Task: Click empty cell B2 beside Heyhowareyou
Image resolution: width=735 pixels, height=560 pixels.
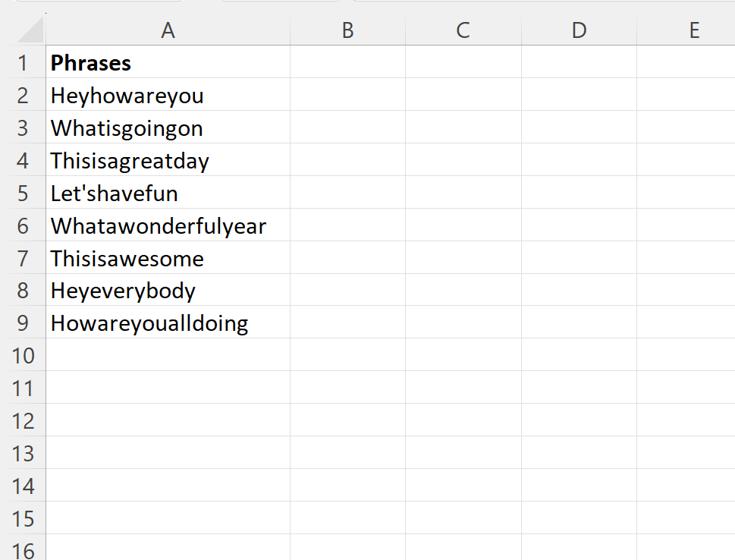Action: point(347,94)
